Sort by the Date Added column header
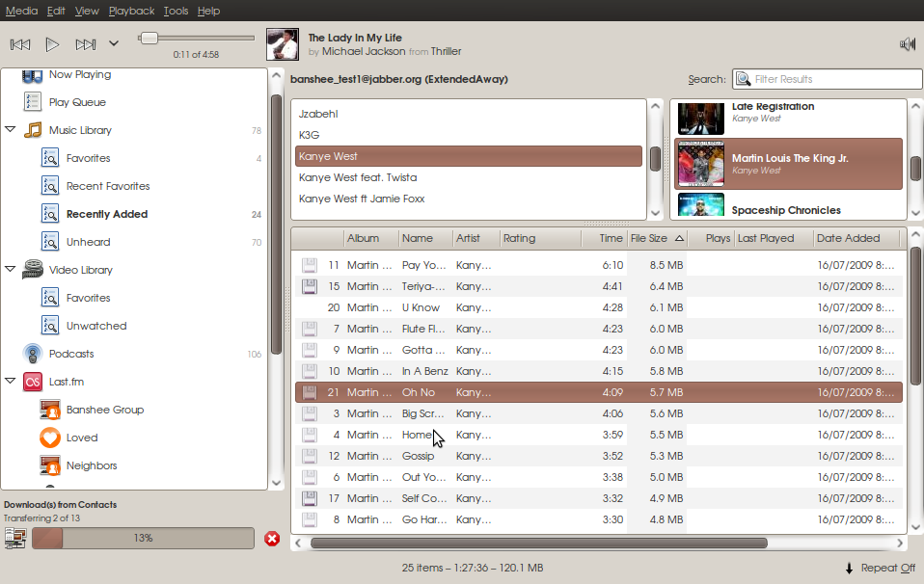Viewport: 924px width, 584px height. 856,238
